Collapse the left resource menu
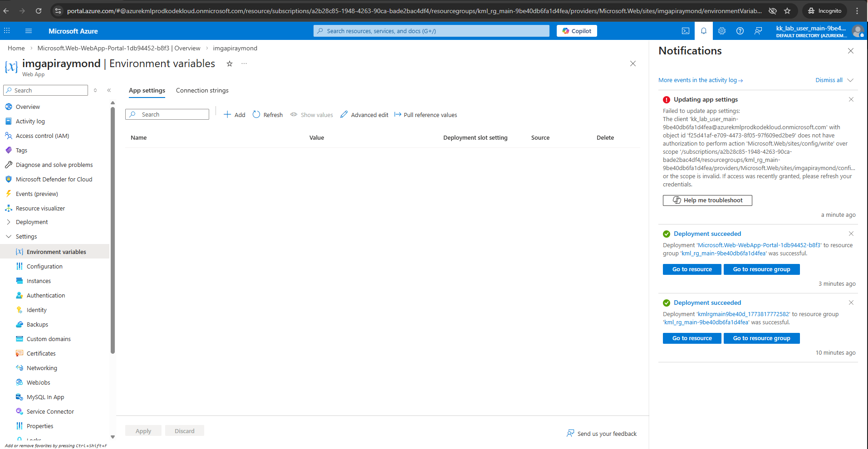 point(109,90)
